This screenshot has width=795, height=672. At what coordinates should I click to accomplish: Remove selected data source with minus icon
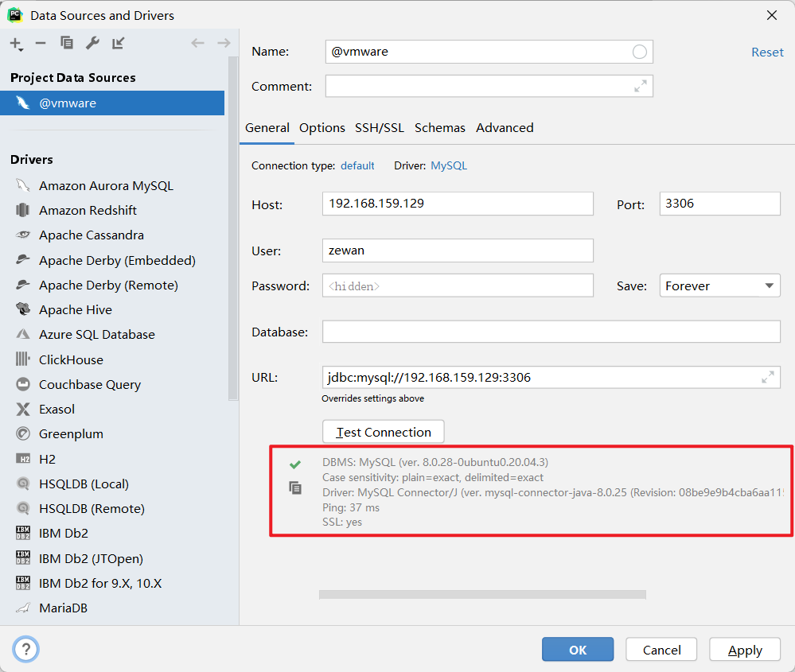click(x=41, y=44)
